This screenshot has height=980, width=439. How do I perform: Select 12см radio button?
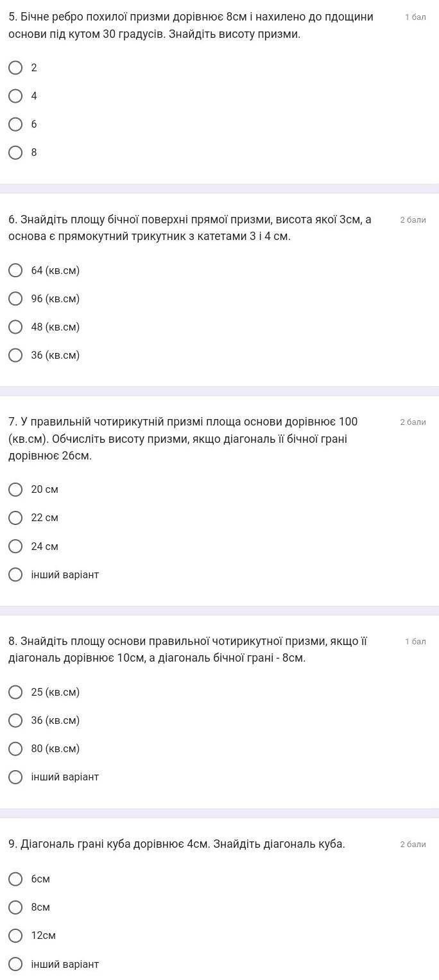(15, 935)
